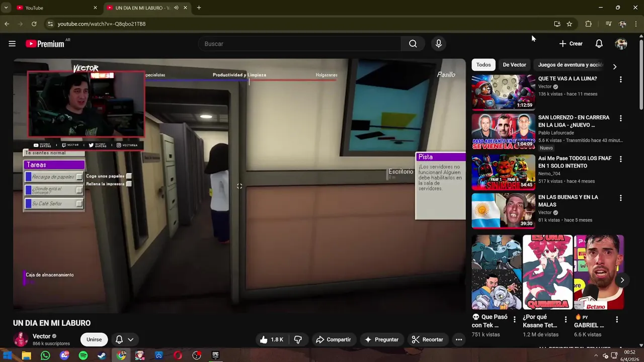Image resolution: width=644 pixels, height=362 pixels.
Task: Open options for FNAF video
Action: tap(620, 159)
